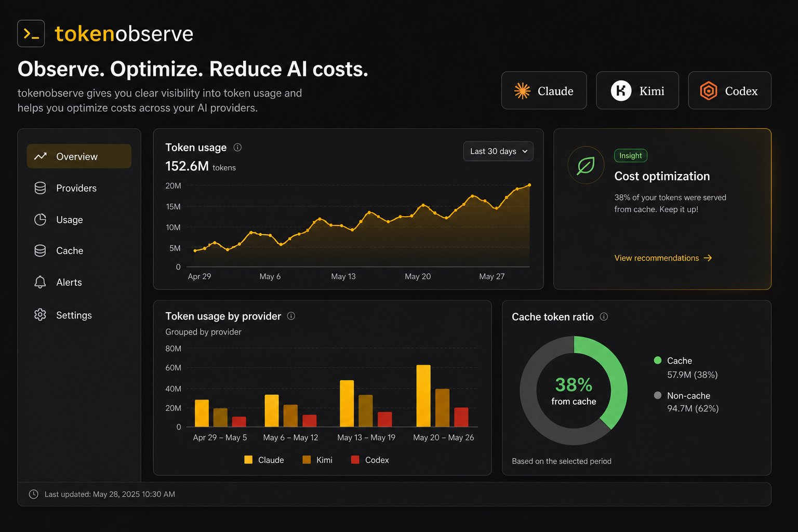Viewport: 798px width, 532px height.
Task: Click the Claude starburst icon
Action: 522,91
